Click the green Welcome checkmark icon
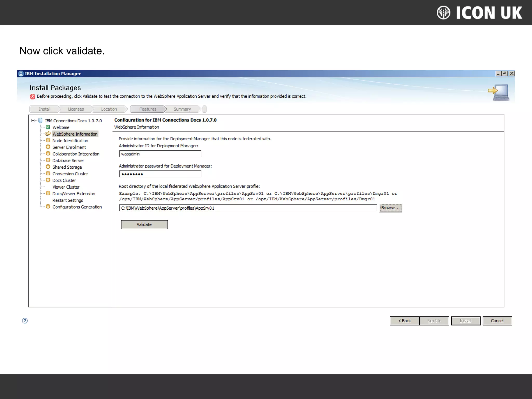 [x=48, y=127]
